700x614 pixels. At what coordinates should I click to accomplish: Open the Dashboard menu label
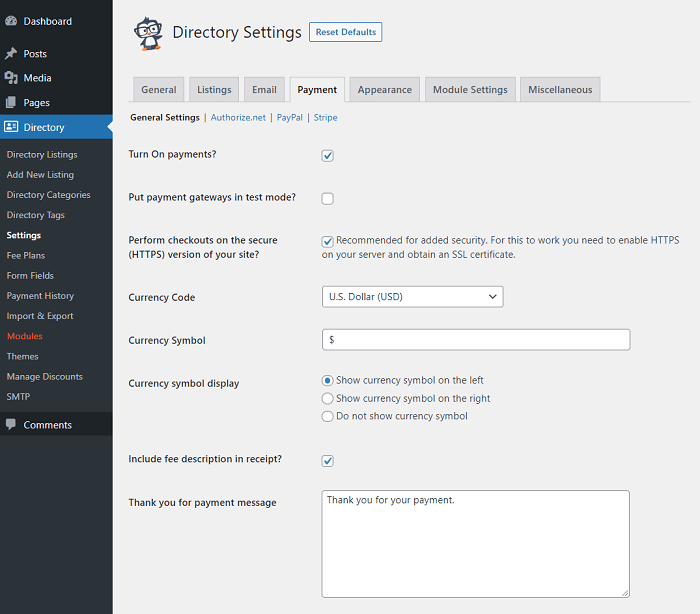point(47,21)
